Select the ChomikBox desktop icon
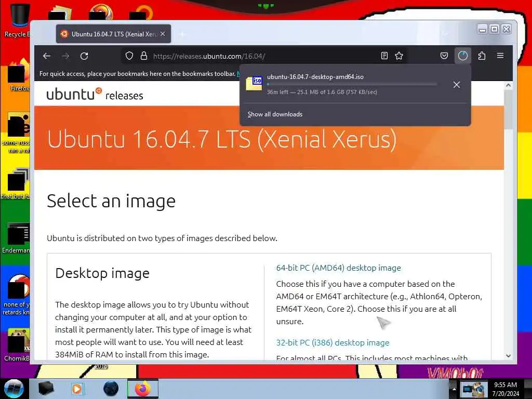This screenshot has width=532, height=399. [17, 345]
